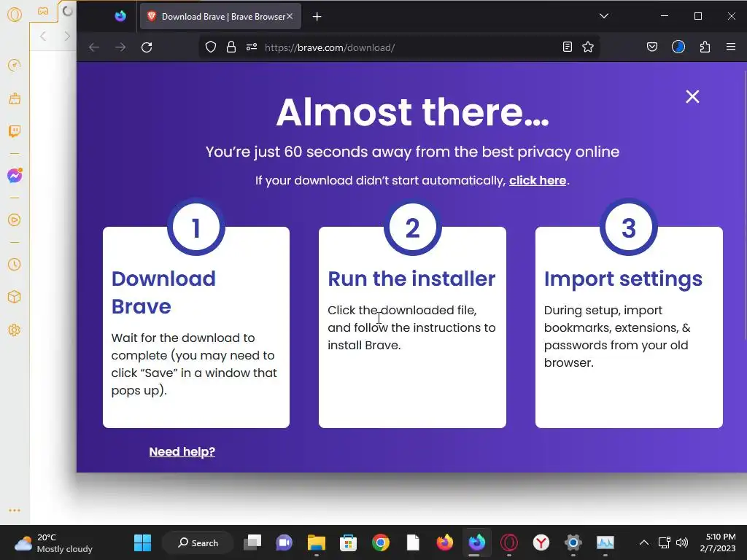Open volume control in system tray
747x560 pixels.
[x=682, y=542]
